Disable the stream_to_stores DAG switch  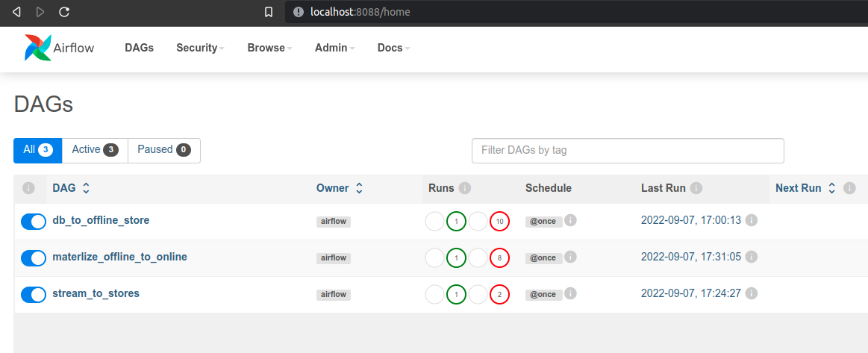click(34, 294)
